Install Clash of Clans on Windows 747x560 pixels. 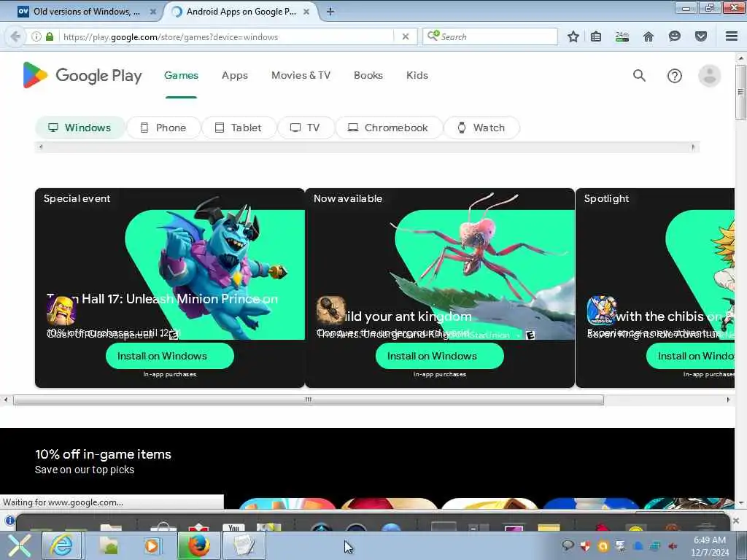click(169, 356)
